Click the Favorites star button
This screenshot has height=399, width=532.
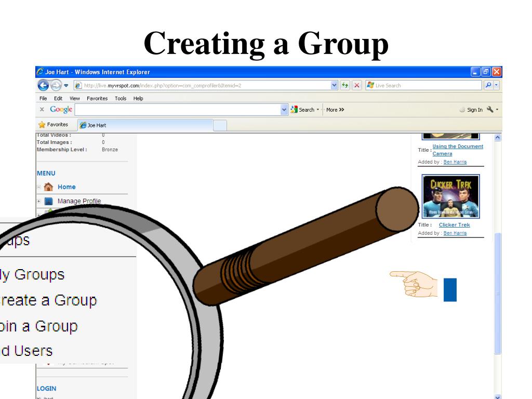tap(54, 125)
